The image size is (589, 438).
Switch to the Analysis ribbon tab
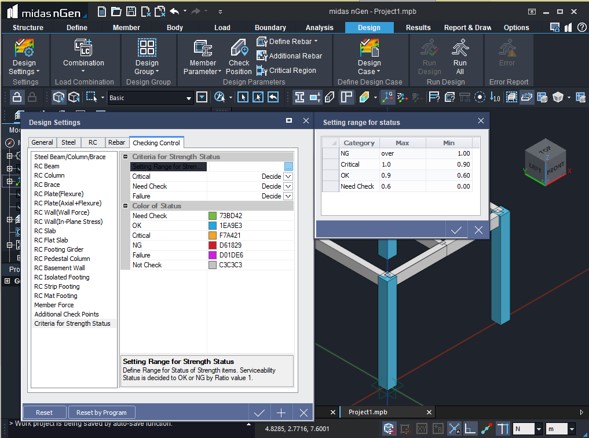pos(319,27)
